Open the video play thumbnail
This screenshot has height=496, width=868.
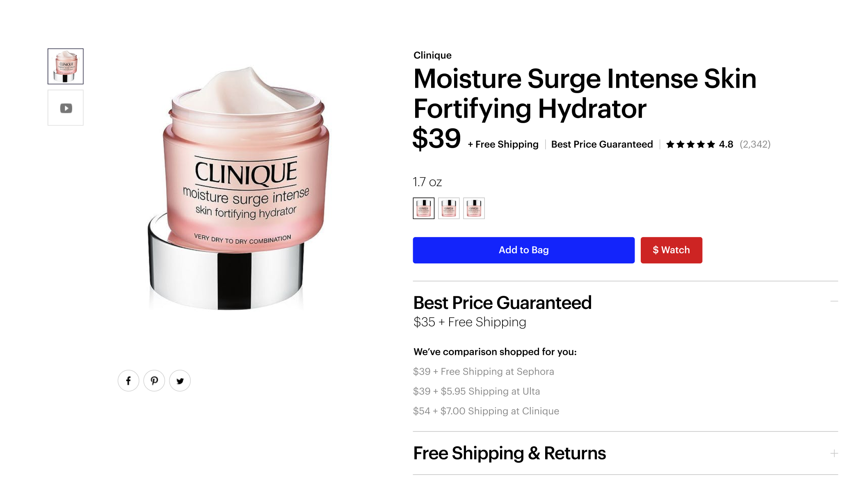[66, 108]
